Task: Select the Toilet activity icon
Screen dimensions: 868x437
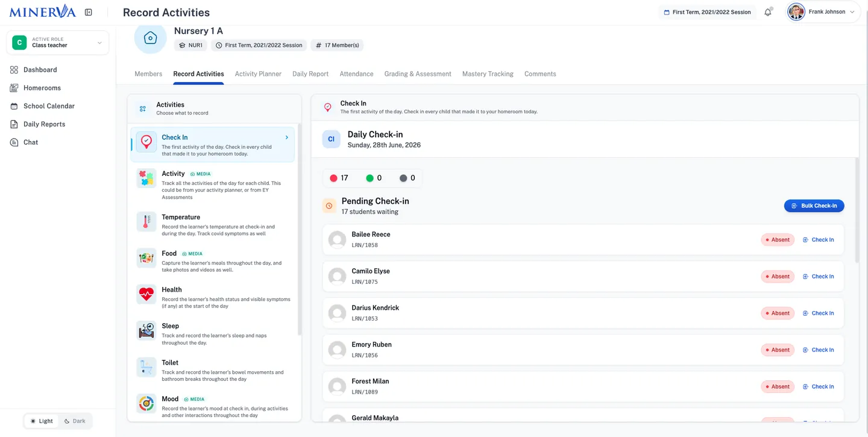Action: point(146,367)
